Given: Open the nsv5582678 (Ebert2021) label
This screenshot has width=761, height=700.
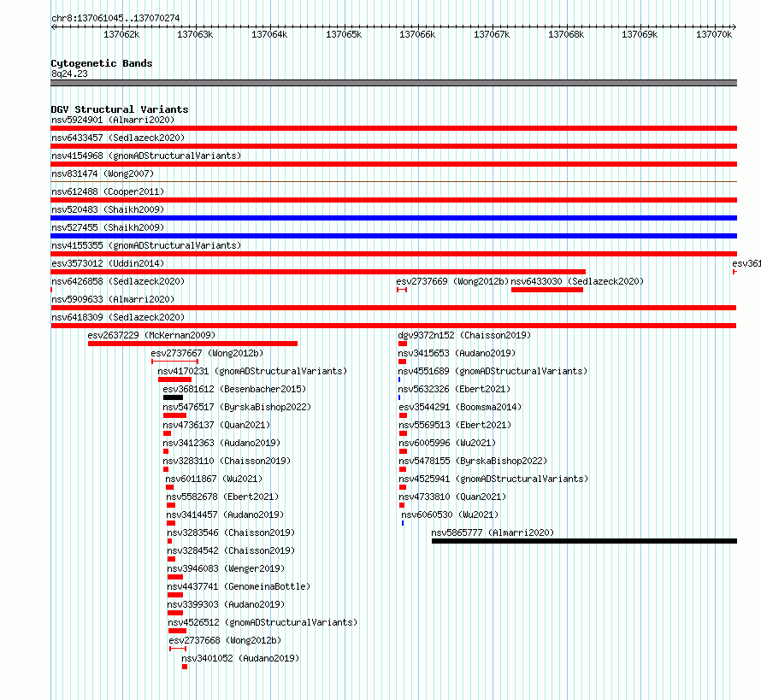Looking at the screenshot, I should click(x=223, y=497).
